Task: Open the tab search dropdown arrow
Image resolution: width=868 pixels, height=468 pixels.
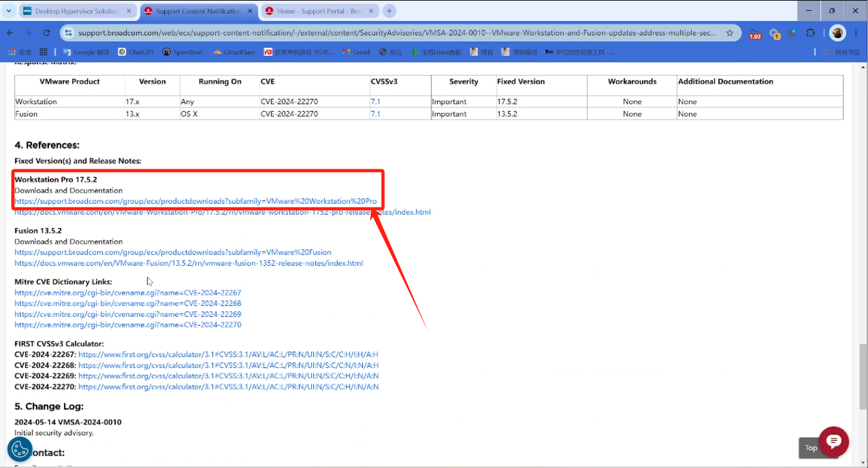Action: (9, 11)
